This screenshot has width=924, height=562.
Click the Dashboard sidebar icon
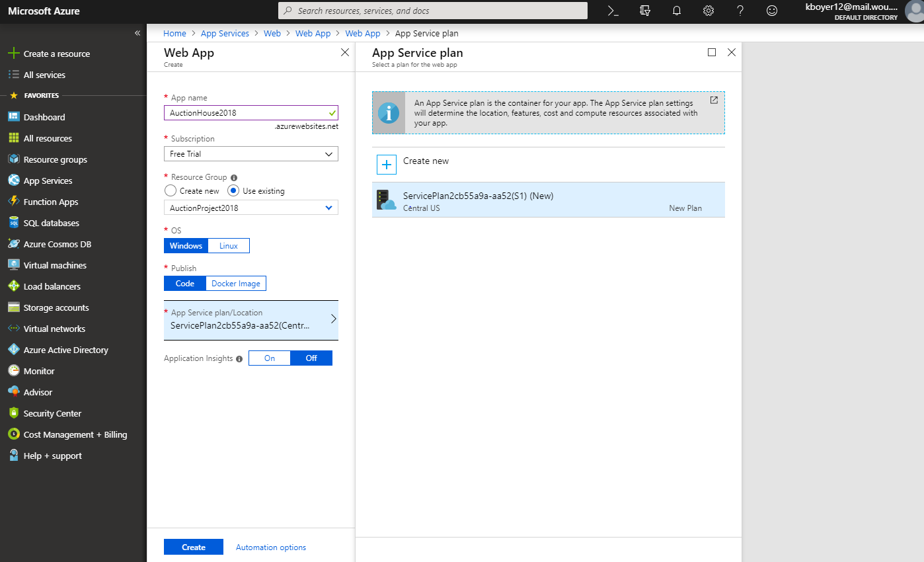click(x=13, y=117)
